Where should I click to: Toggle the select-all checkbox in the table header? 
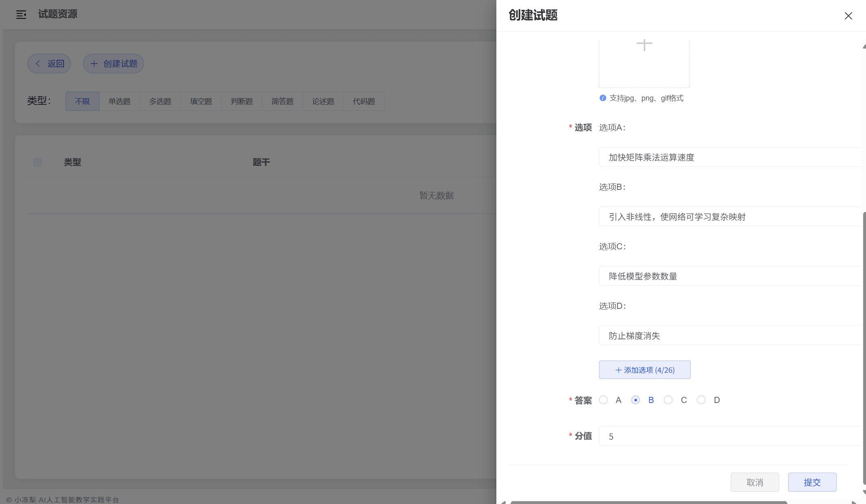point(37,162)
